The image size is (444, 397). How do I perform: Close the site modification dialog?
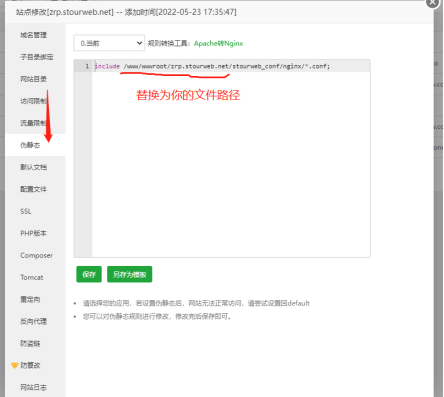pos(432,3)
